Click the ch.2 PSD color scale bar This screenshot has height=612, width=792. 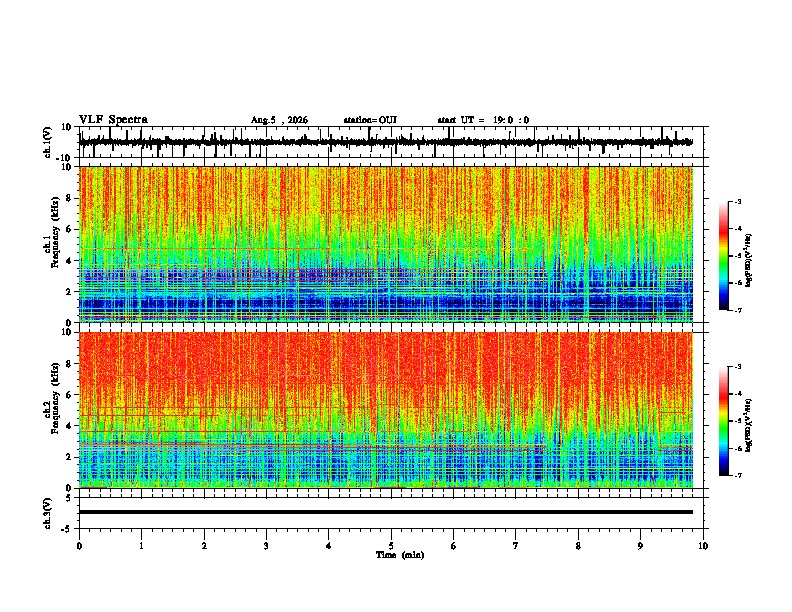pyautogui.click(x=724, y=421)
